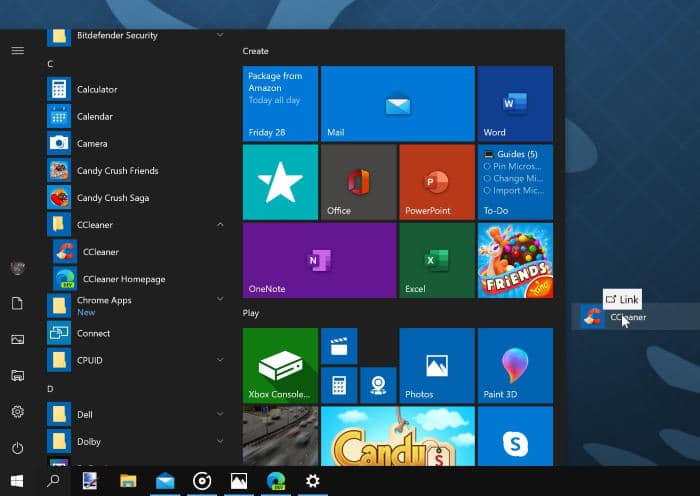Open the Skype tile
Screen dimensions: 700x496
[515, 436]
